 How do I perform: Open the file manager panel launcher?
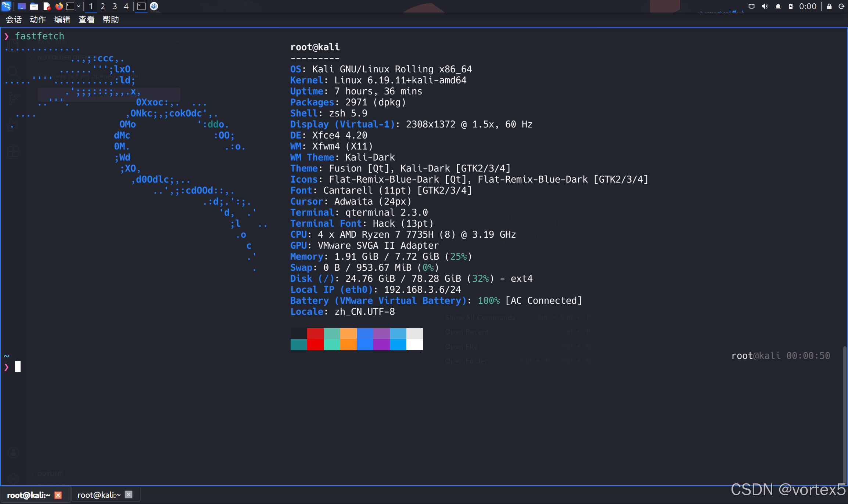(34, 6)
